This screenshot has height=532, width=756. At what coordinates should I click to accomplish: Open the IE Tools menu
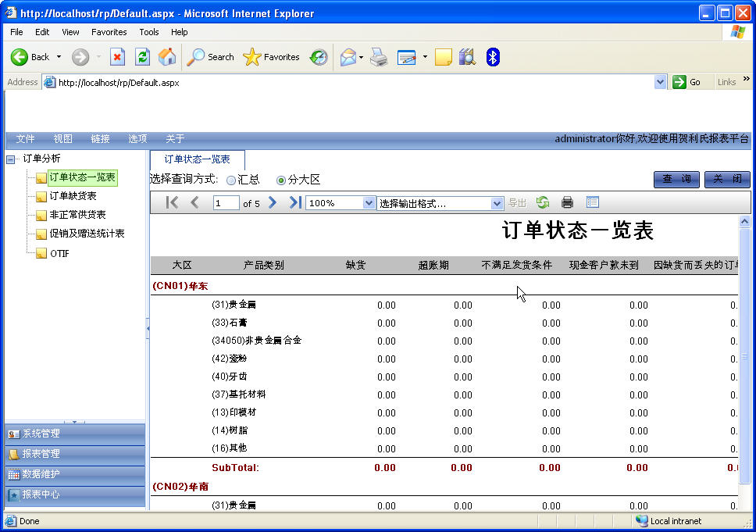tap(149, 32)
